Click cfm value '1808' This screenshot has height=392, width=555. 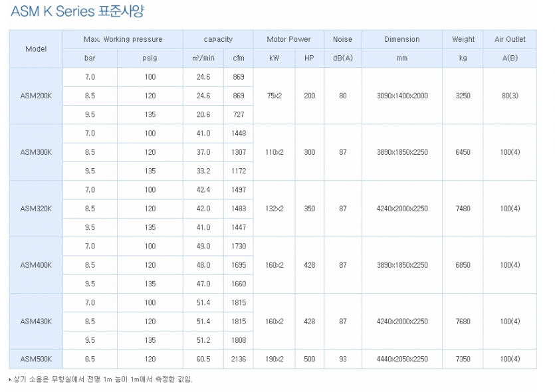(239, 340)
